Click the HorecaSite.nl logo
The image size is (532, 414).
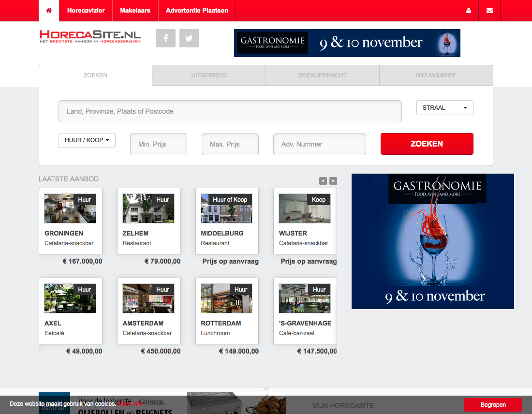pyautogui.click(x=90, y=37)
